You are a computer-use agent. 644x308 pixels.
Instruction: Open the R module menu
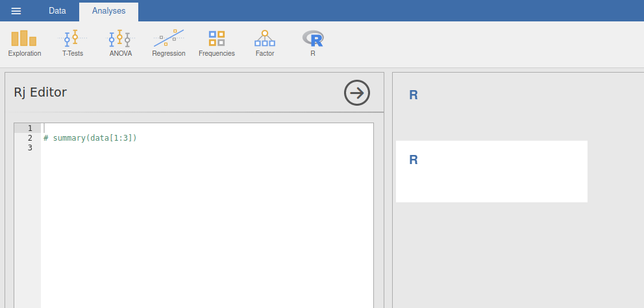coord(313,43)
